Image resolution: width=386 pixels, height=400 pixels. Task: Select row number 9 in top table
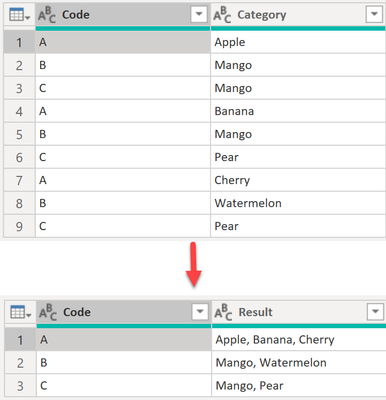[x=19, y=226]
